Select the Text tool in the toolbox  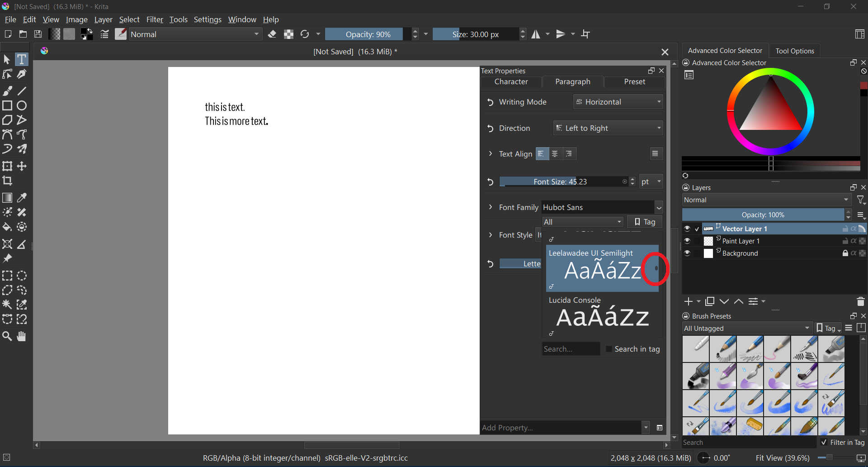21,59
